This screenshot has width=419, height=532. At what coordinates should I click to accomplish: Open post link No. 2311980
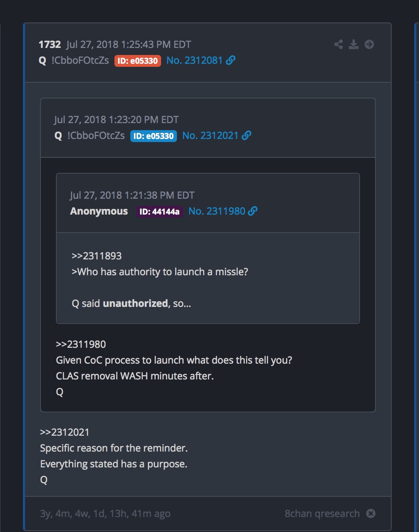(217, 211)
